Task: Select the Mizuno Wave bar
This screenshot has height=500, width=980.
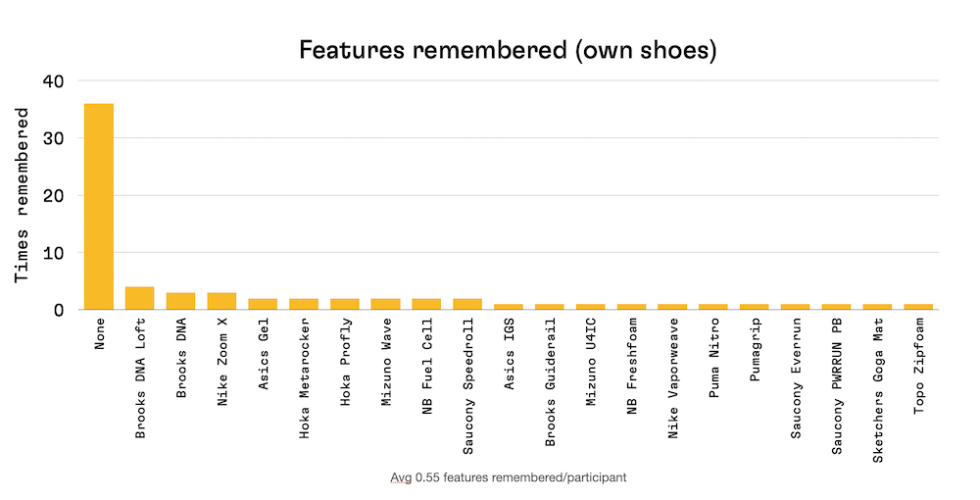Action: (385, 304)
